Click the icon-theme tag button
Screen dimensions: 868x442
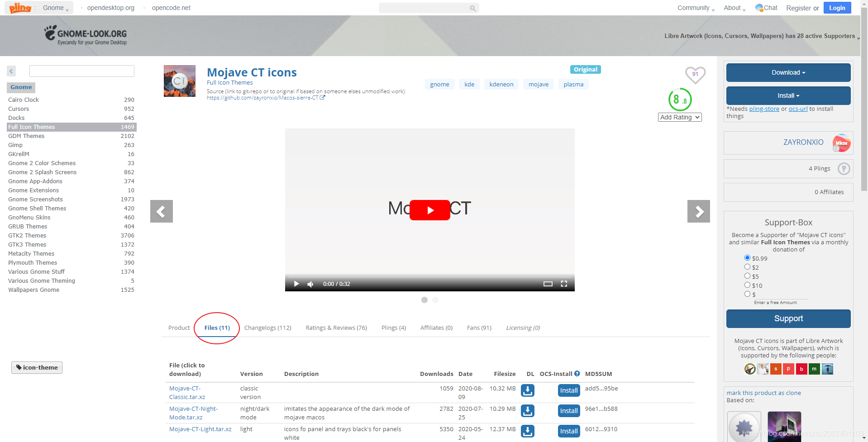tap(37, 368)
